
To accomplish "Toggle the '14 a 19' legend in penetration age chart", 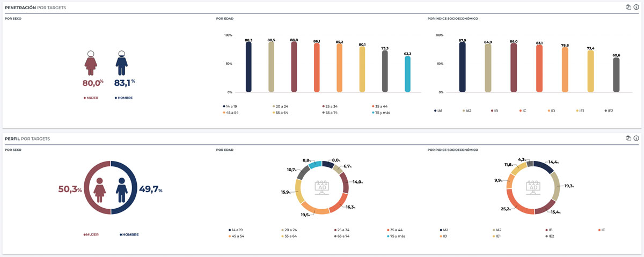I will click(x=230, y=106).
